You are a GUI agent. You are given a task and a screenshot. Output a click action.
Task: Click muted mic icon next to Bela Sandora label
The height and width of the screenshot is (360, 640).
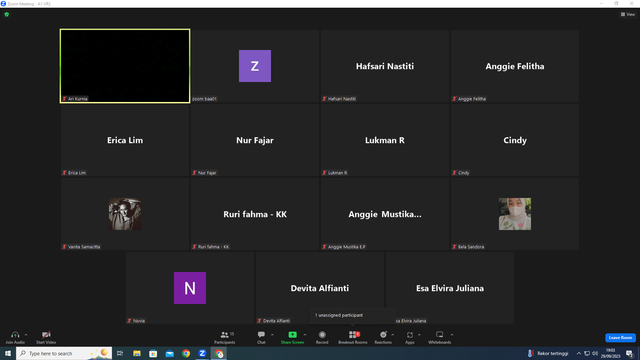coord(454,247)
